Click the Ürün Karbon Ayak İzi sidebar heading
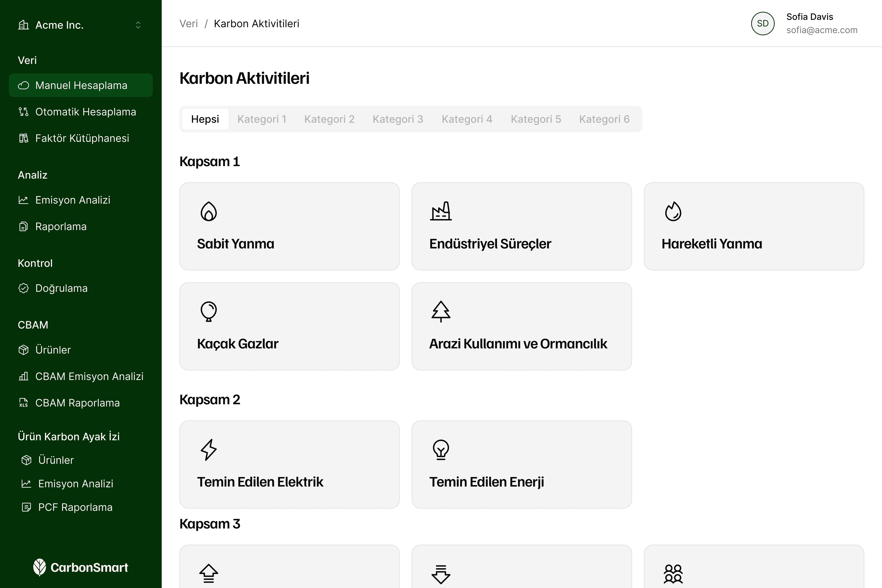The image size is (882, 588). coord(69,436)
